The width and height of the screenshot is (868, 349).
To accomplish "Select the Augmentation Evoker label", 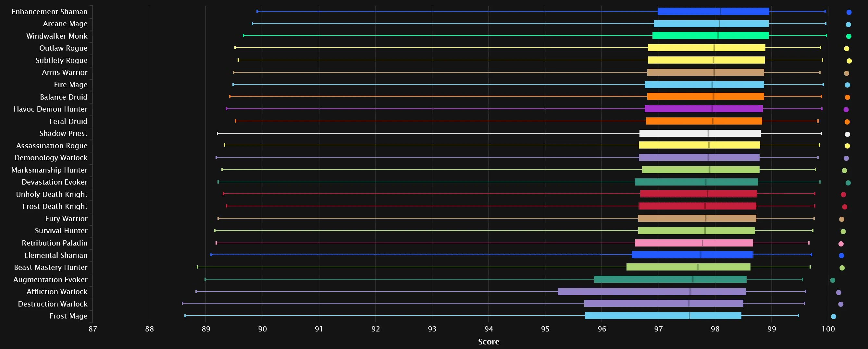I will point(50,280).
